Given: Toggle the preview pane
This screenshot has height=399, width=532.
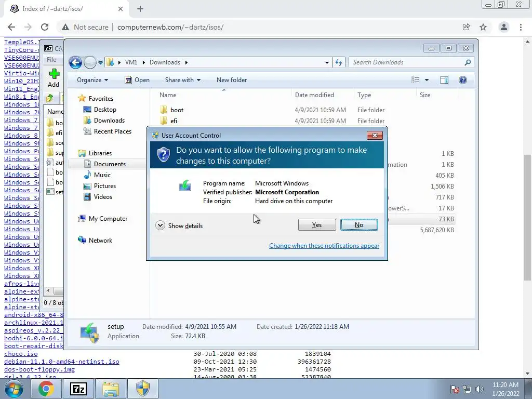Looking at the screenshot, I should (444, 80).
